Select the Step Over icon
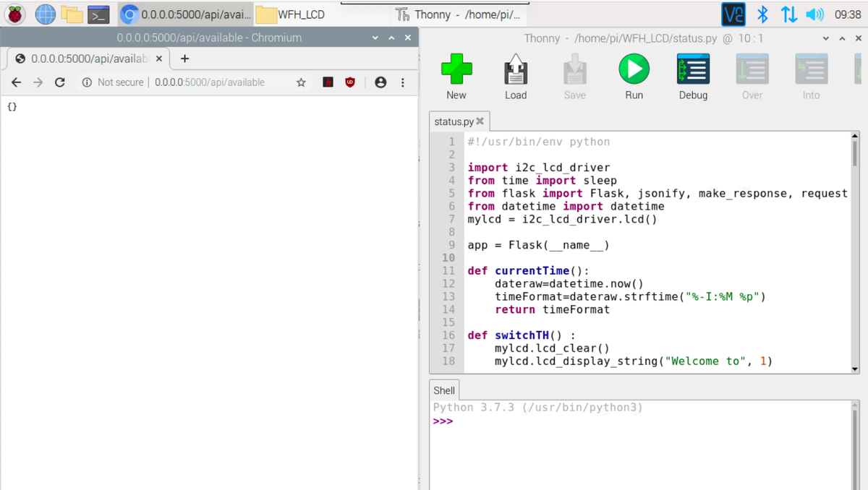The height and width of the screenshot is (490, 868). click(752, 69)
